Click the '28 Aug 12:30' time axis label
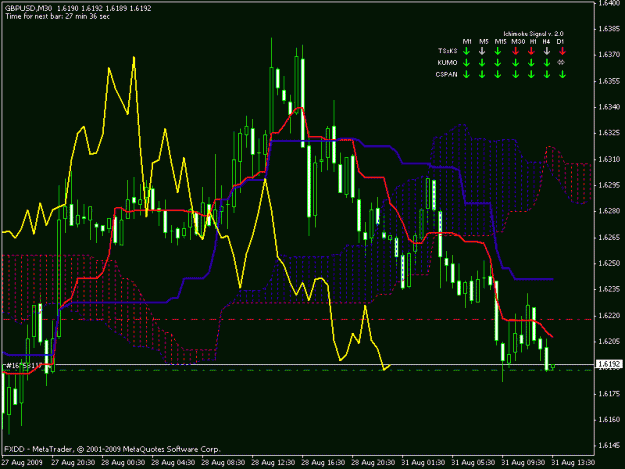The image size is (625, 469). tap(273, 463)
